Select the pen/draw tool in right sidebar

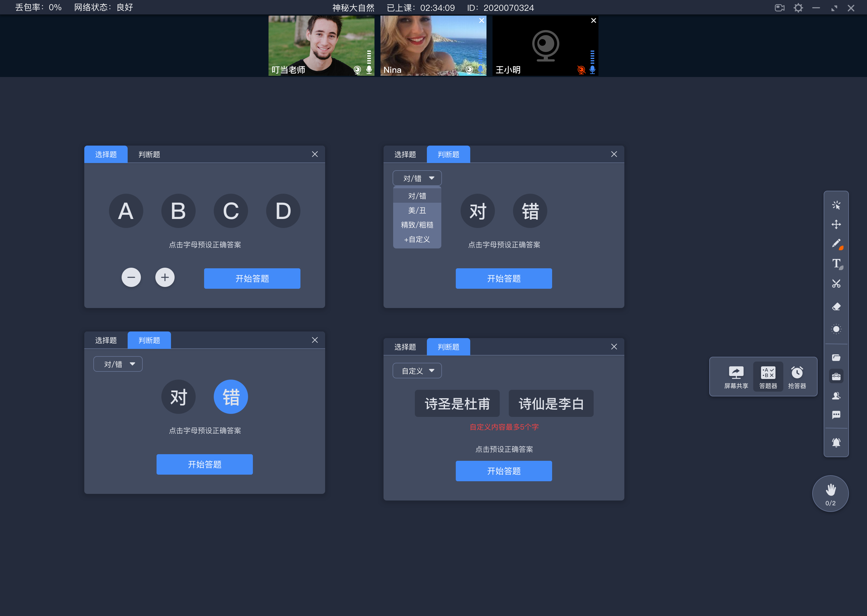[x=836, y=243]
